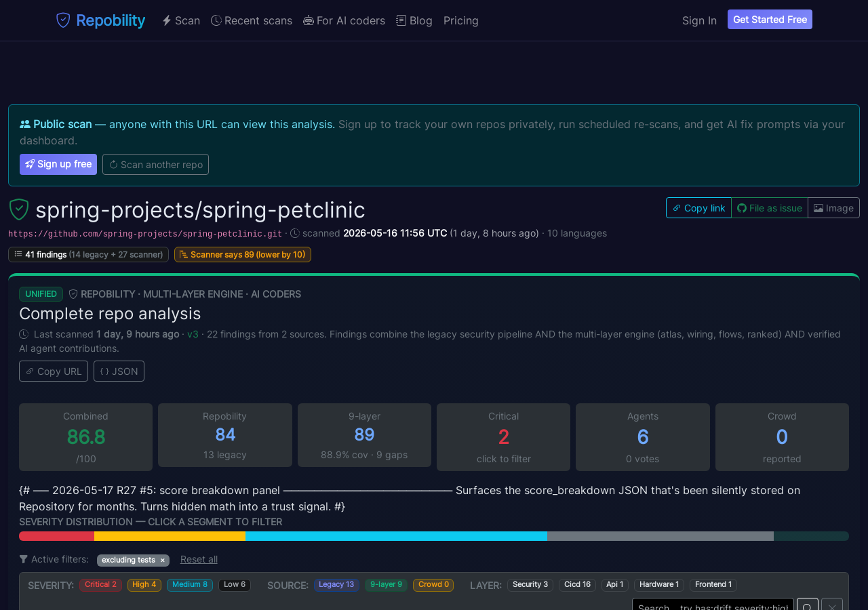Filter by the Critical 2 card
Image resolution: width=868 pixels, height=610 pixels.
click(x=503, y=437)
